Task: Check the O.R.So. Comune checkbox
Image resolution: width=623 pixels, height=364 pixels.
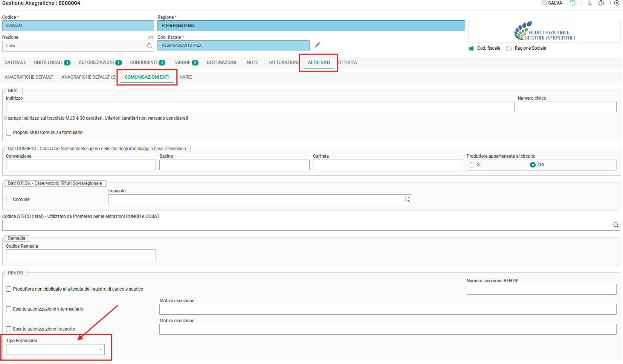Action: coord(9,200)
